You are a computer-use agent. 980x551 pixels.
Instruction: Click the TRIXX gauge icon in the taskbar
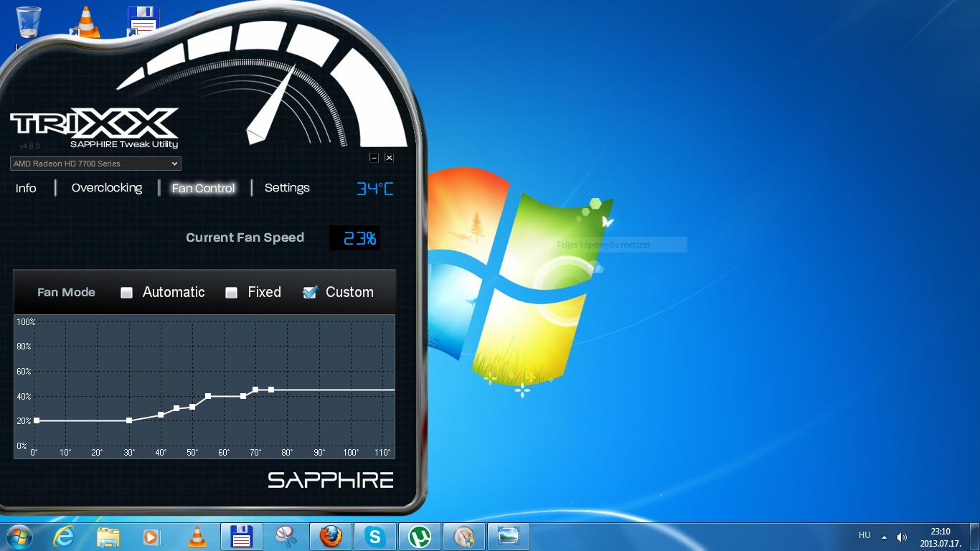tap(464, 537)
